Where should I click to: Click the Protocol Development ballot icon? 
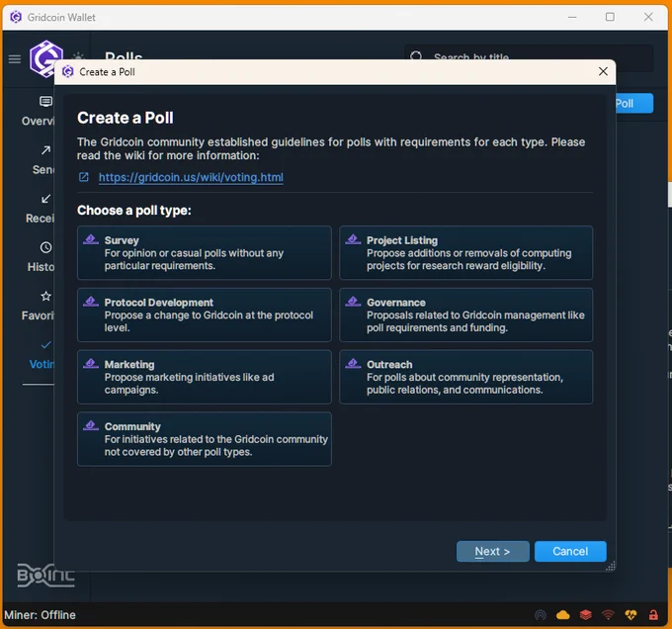click(91, 302)
